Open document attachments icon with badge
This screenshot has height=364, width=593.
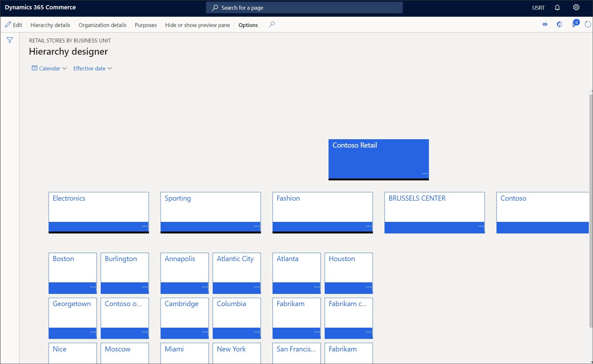[x=575, y=24]
